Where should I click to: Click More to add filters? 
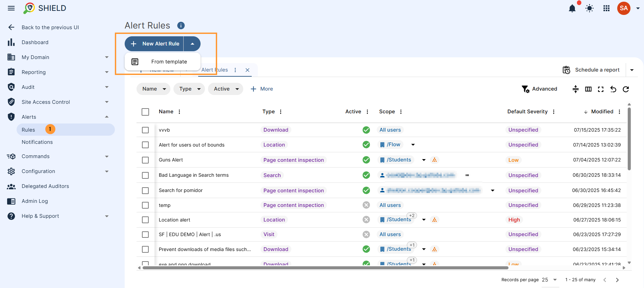click(262, 89)
